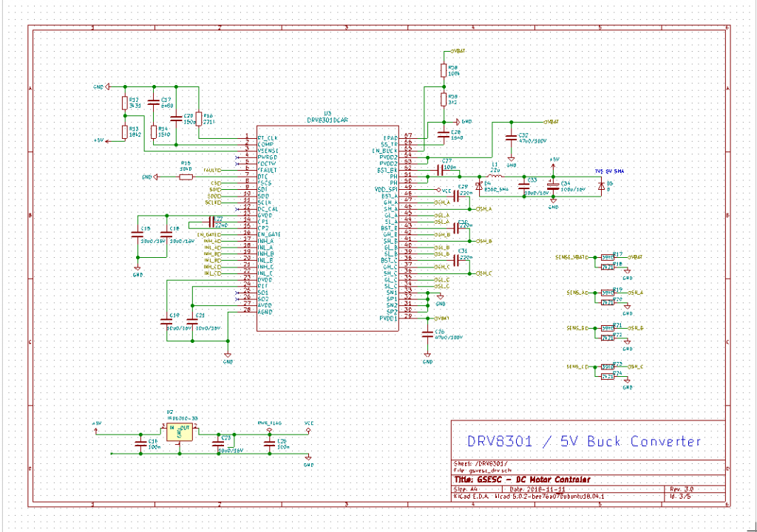This screenshot has height=532, width=757.
Task: Select the SENSE_VBAT hierarchical label
Action: coord(572,257)
